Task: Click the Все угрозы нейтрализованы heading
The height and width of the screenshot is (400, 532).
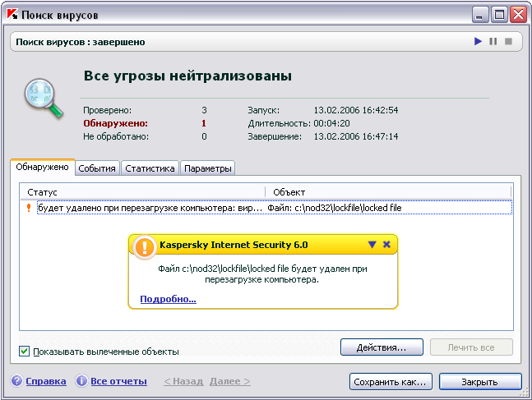Action: [187, 76]
